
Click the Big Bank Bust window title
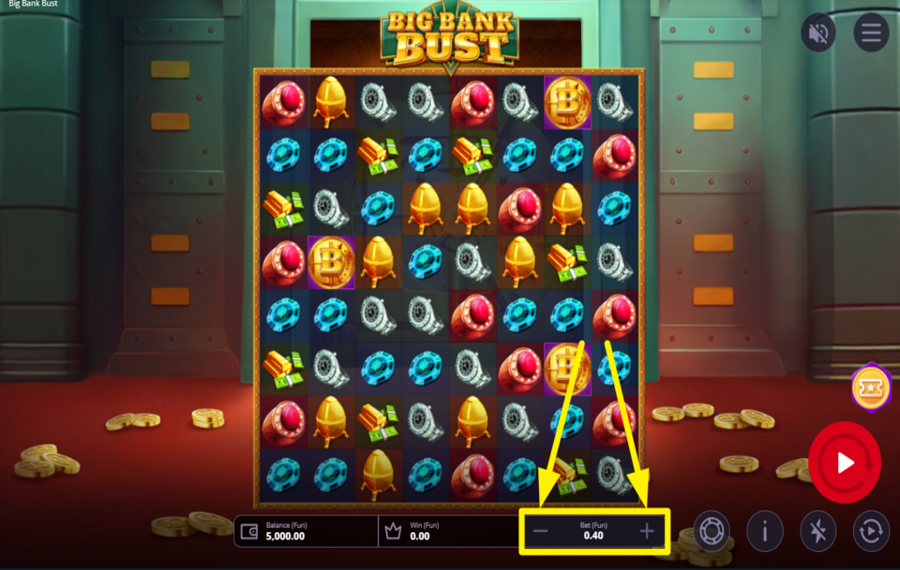click(33, 4)
